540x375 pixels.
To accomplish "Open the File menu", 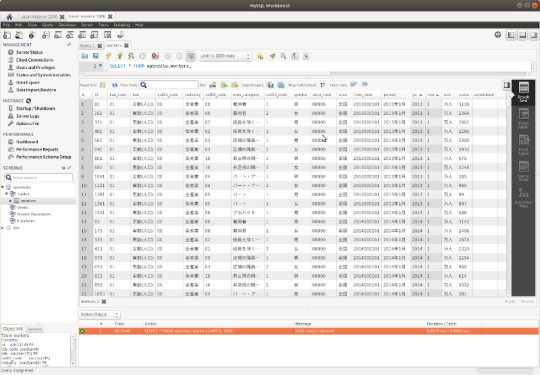I will coord(7,25).
